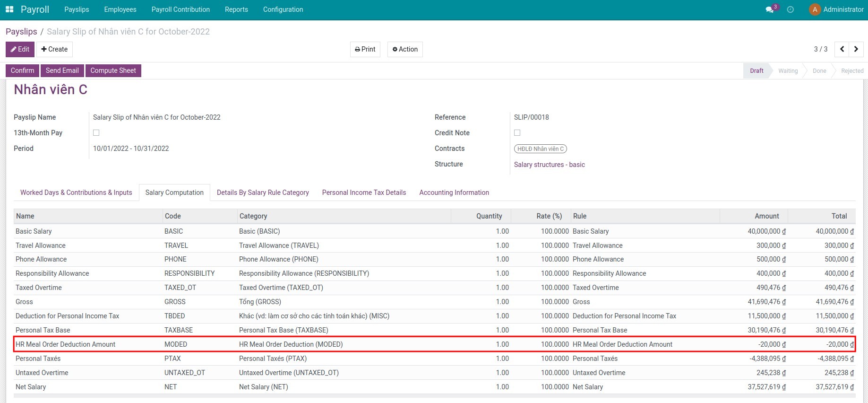This screenshot has width=868, height=403.
Task: Confirm the payslip
Action: [x=23, y=70]
